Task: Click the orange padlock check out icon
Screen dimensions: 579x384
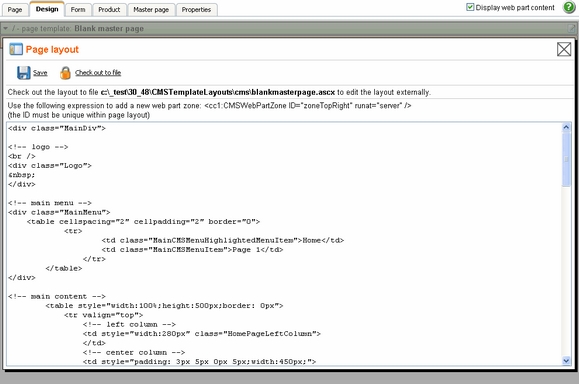Action: 65,73
